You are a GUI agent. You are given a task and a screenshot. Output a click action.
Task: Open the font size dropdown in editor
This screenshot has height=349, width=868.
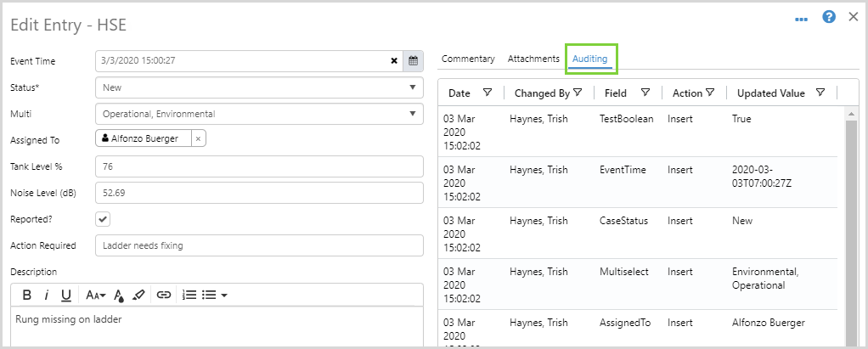(x=95, y=296)
